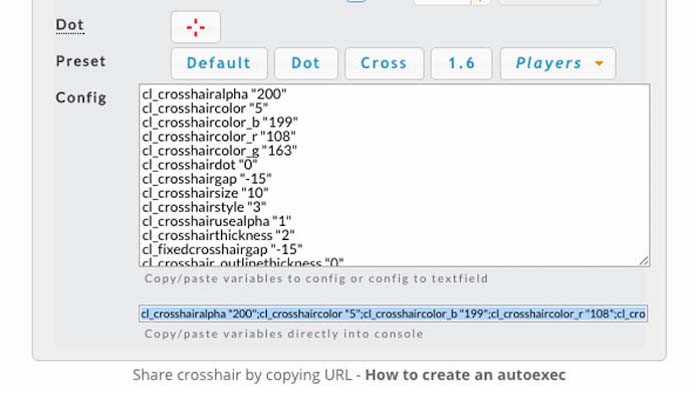695x393 pixels.
Task: Click the Preset label
Action: point(81,61)
